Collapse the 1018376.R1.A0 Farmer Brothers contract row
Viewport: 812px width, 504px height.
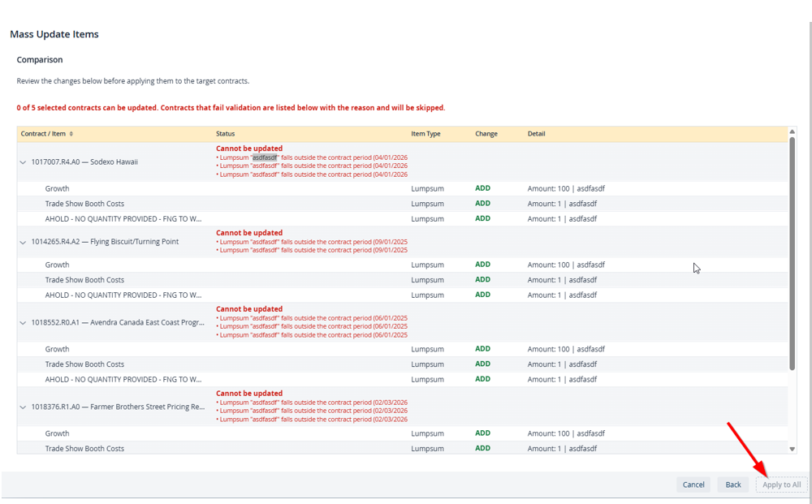[x=23, y=407]
